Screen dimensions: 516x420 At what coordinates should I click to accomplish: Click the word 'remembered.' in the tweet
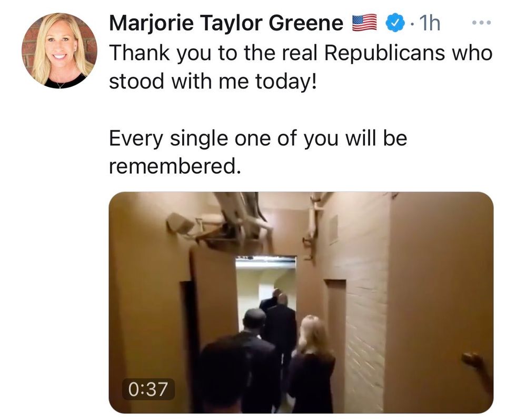[x=173, y=166]
